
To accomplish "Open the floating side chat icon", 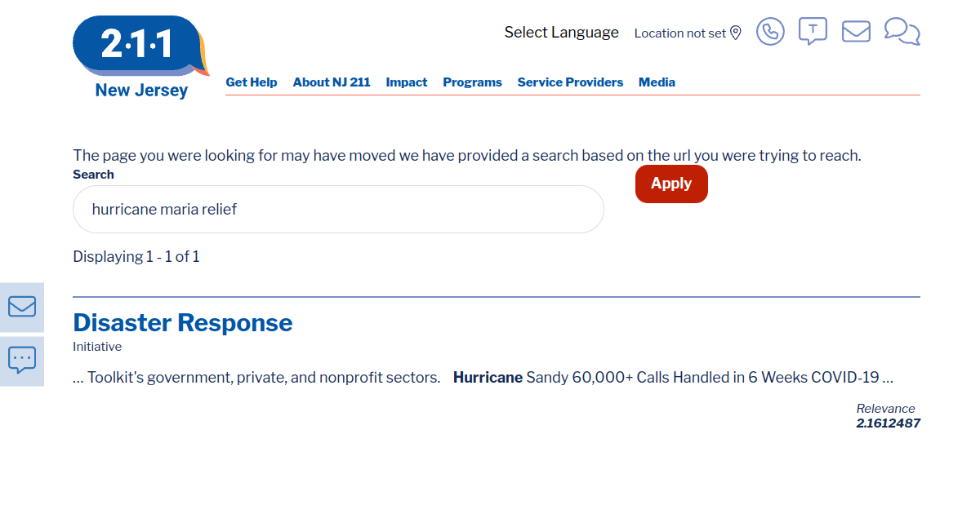I will (22, 360).
